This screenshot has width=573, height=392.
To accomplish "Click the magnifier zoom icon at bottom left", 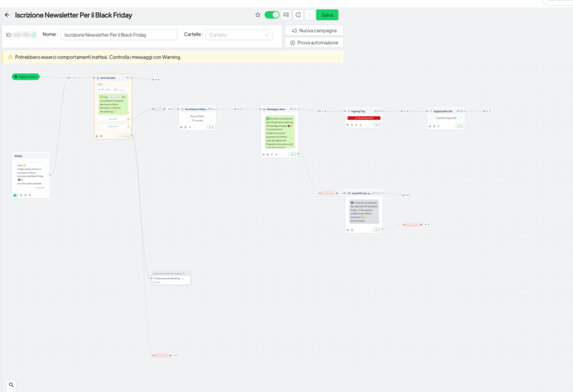I will click(x=11, y=385).
